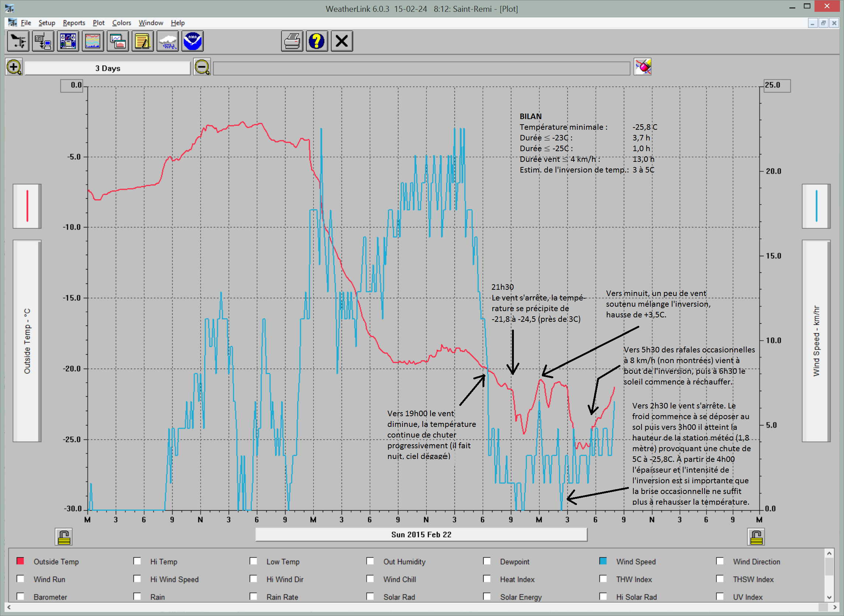Check the Out Humidity box
This screenshot has width=844, height=616.
tap(370, 561)
